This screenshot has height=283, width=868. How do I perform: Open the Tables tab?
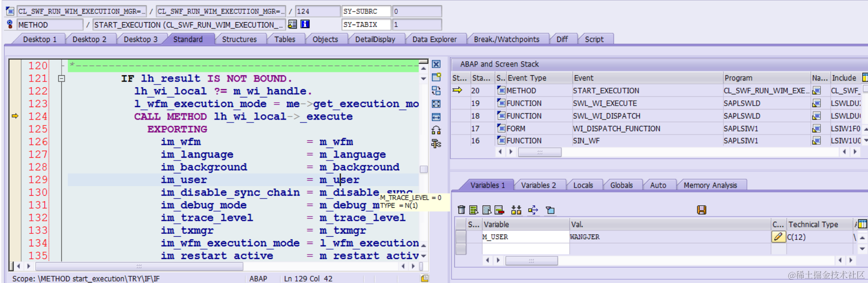pos(285,39)
